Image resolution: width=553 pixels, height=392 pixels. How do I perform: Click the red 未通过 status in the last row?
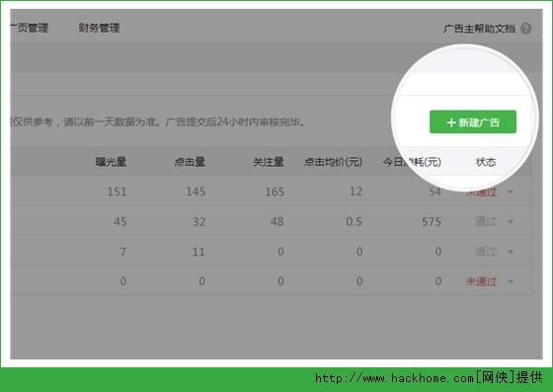click(481, 281)
